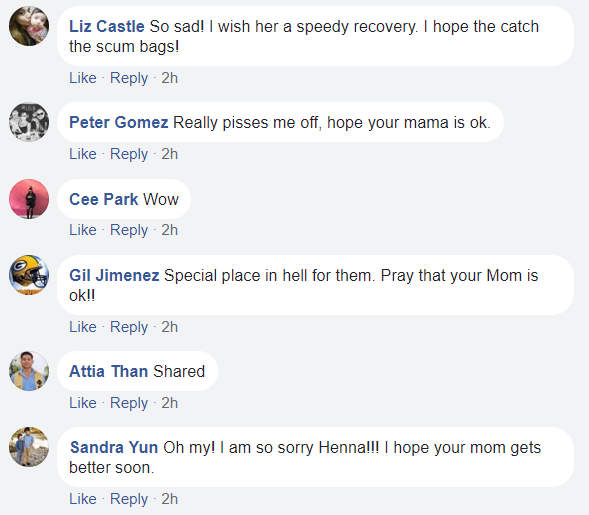Open Gil Jimenez's football helmet avatar

29,275
